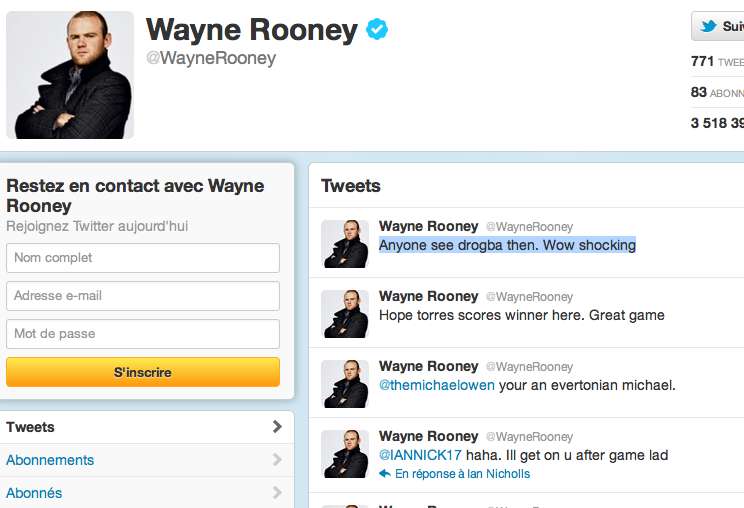Click avatar beside the drogba tweet
The height and width of the screenshot is (508, 744).
pos(345,244)
